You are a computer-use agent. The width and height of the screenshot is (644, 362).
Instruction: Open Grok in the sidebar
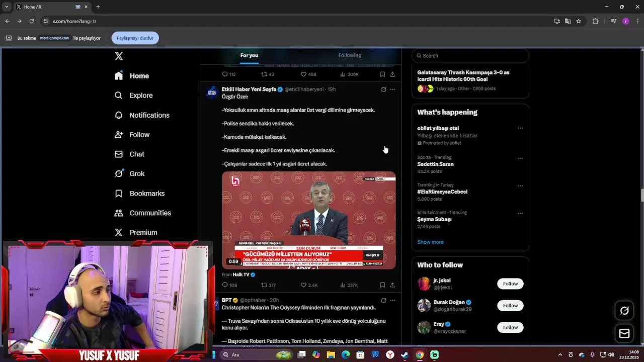(129, 173)
